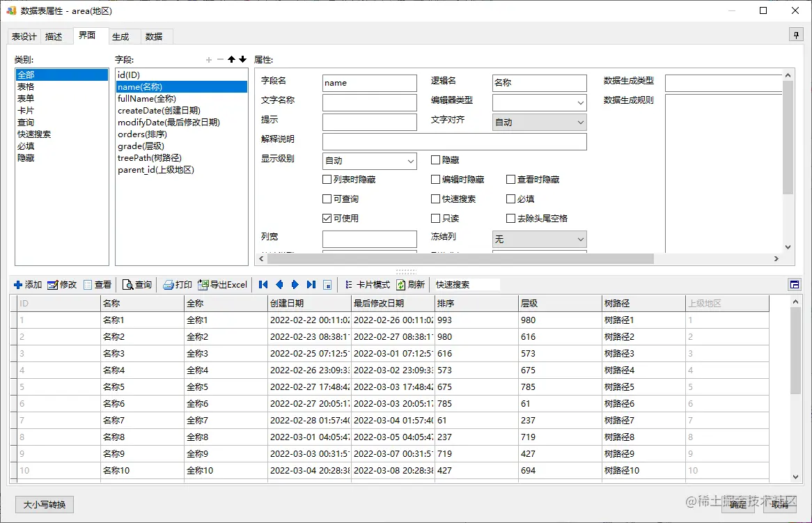The width and height of the screenshot is (812, 523).
Task: Select the parent_id(上级地区) field
Action: click(181, 170)
